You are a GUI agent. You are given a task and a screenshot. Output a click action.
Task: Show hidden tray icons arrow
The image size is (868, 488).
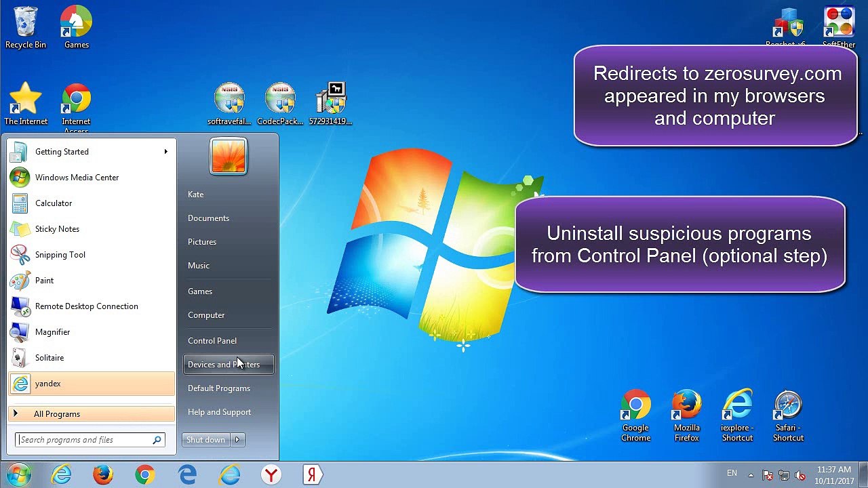751,474
